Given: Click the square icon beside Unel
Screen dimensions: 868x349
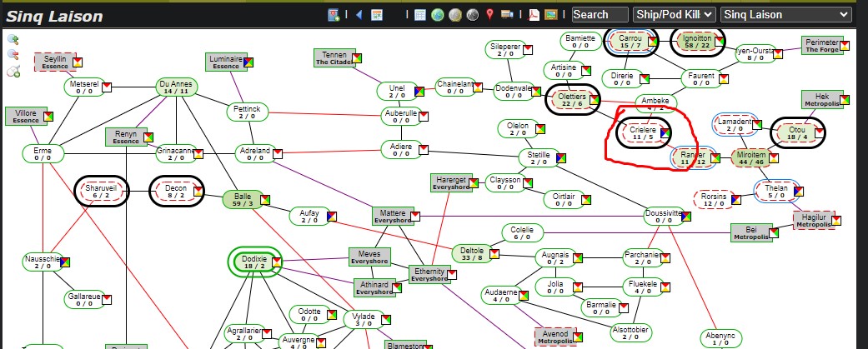Looking at the screenshot, I should click(x=419, y=92).
